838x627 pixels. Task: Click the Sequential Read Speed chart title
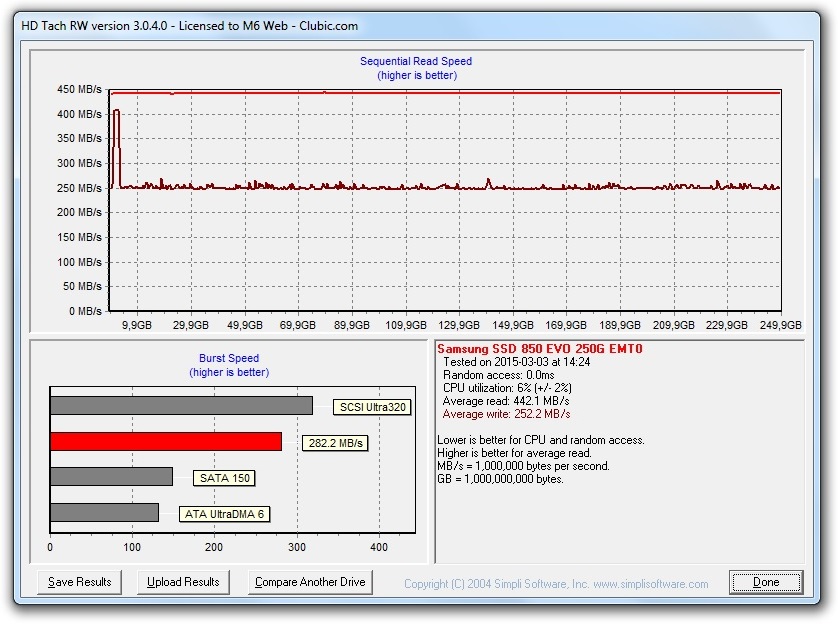(416, 61)
